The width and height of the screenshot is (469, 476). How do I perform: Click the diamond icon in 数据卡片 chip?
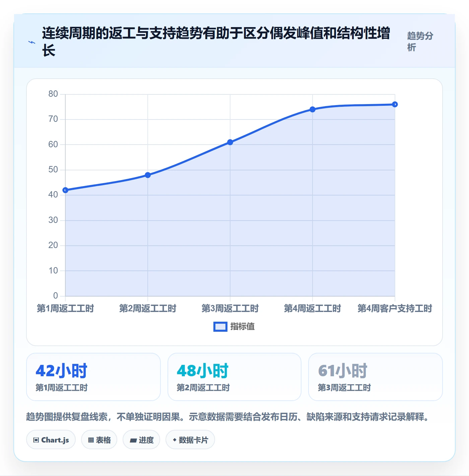175,440
